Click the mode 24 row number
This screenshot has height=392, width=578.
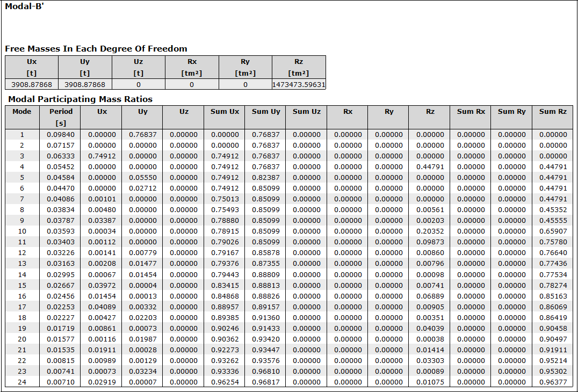pyautogui.click(x=22, y=382)
